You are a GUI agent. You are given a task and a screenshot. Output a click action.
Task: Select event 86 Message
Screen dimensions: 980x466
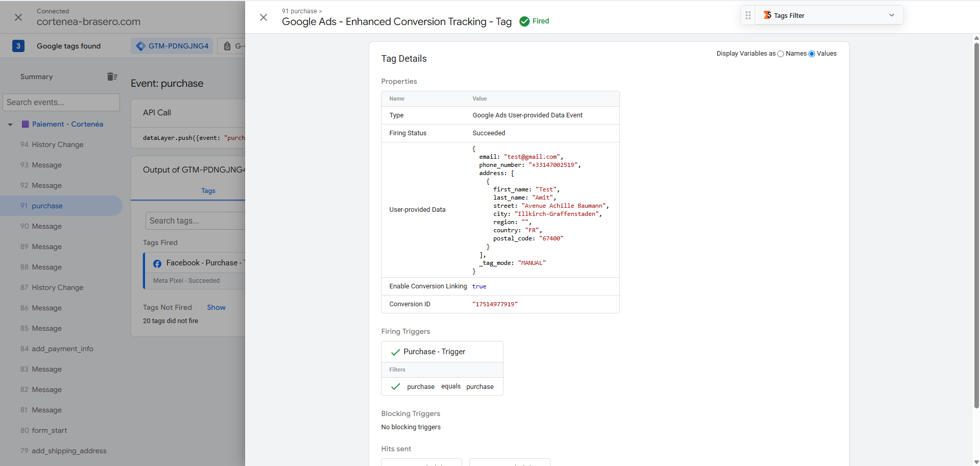pyautogui.click(x=61, y=308)
